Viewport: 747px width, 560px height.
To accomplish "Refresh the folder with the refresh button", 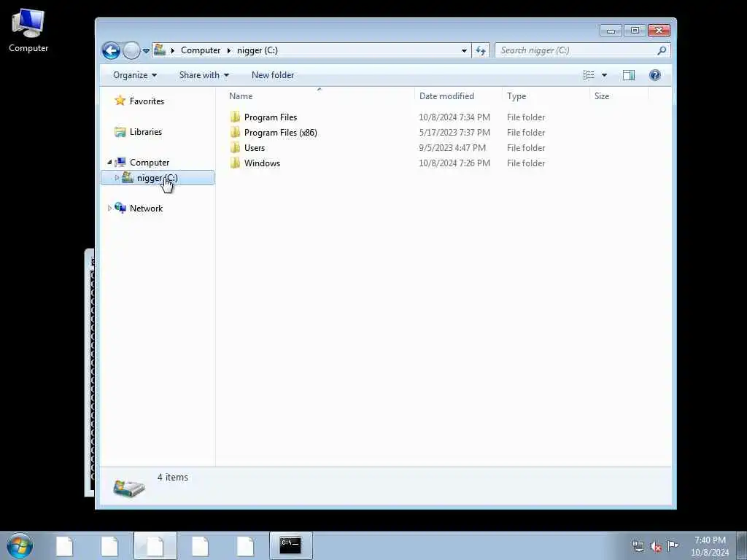I will click(481, 50).
